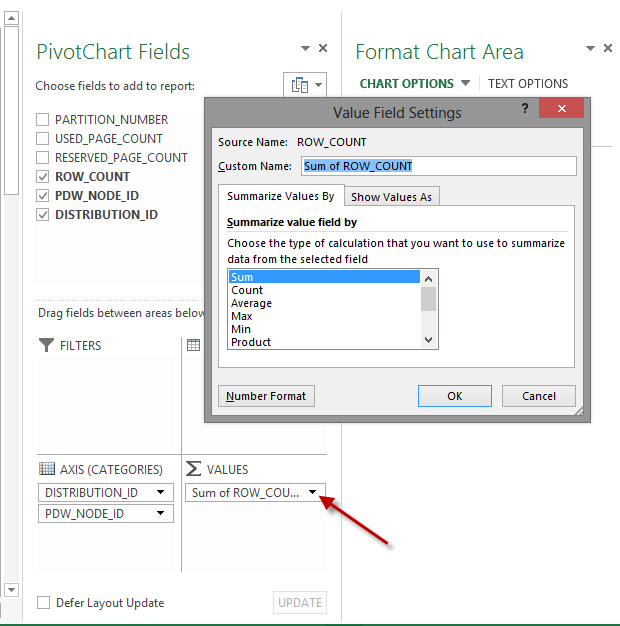Click the Custom Name text field
This screenshot has height=626, width=620.
coord(438,166)
